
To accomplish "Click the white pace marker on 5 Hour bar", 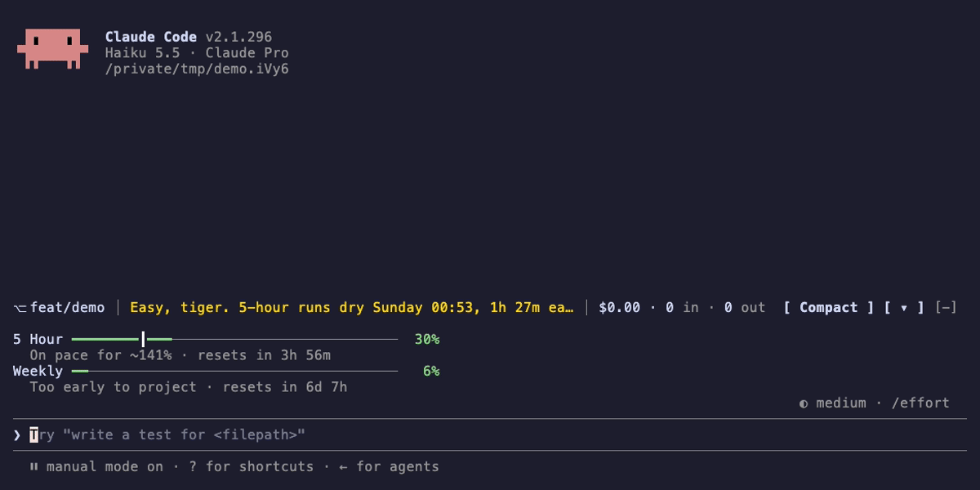I will pyautogui.click(x=143, y=339).
